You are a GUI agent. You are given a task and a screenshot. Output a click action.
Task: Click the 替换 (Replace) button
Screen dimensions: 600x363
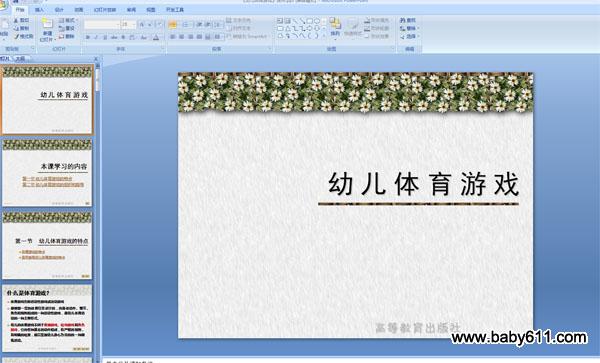409,28
